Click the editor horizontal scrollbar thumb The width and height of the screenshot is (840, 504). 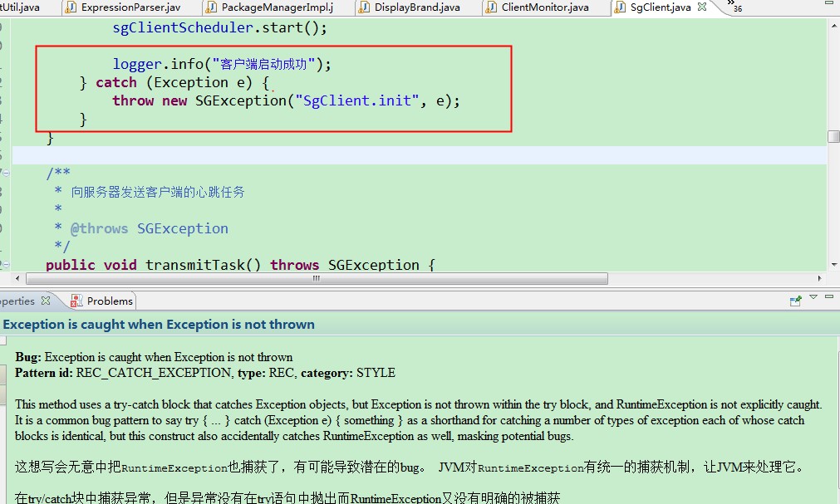[x=317, y=278]
